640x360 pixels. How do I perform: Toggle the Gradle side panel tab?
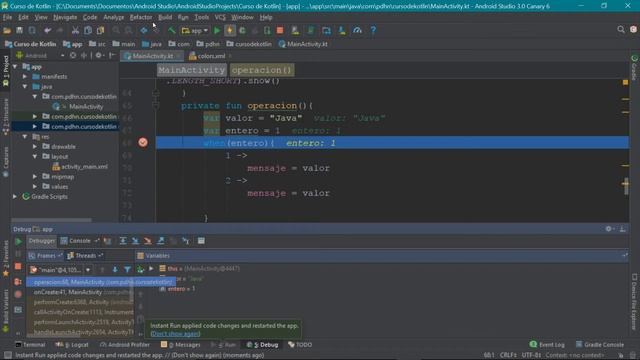pyautogui.click(x=634, y=68)
